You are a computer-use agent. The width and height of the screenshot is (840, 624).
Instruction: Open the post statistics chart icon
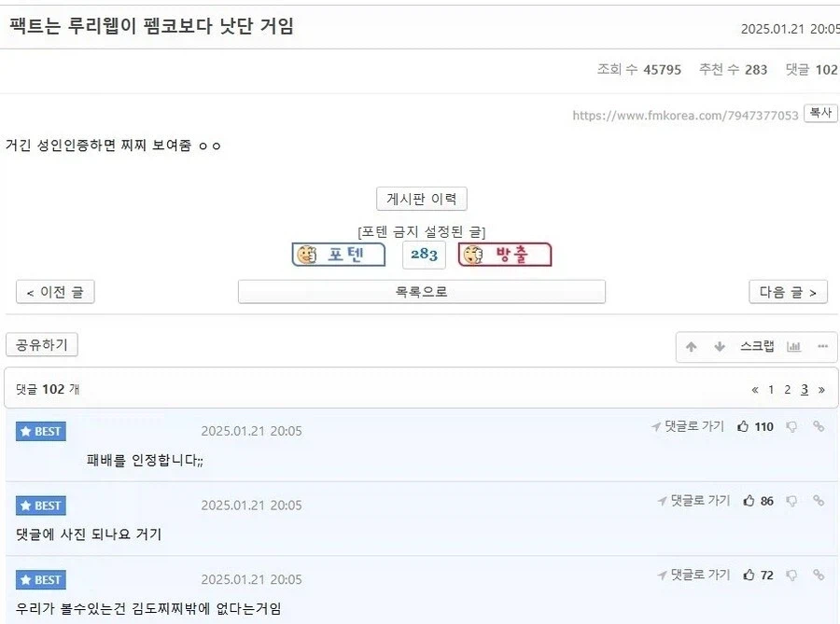[x=793, y=346]
